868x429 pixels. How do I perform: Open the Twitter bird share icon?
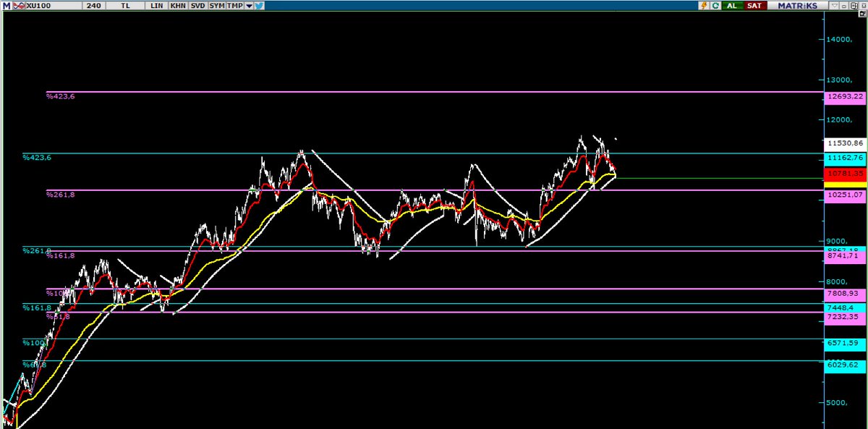(x=258, y=5)
